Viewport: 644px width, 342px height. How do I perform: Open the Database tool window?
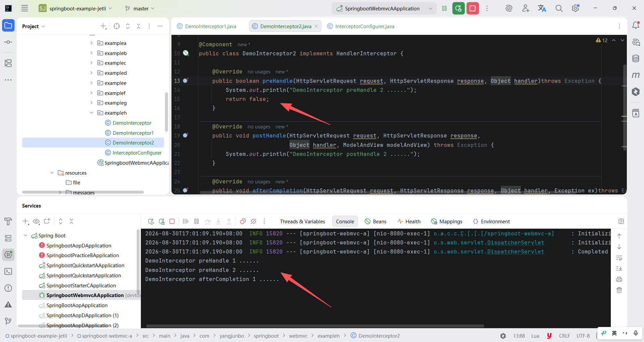(636, 59)
